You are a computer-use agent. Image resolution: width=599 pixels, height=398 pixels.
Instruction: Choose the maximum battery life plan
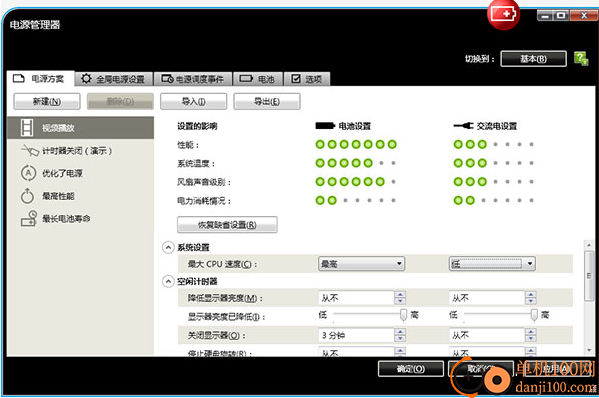pyautogui.click(x=81, y=218)
